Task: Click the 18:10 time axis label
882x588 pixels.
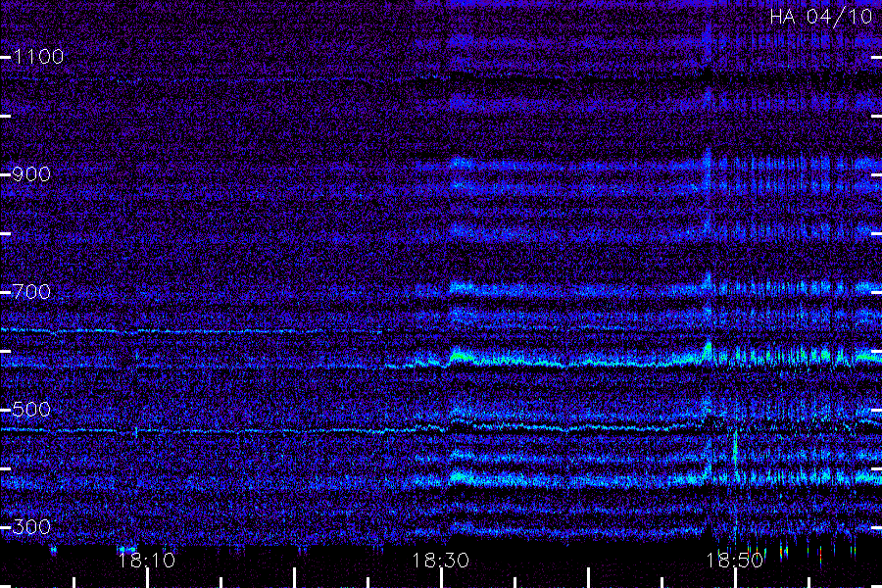Action: 147,561
